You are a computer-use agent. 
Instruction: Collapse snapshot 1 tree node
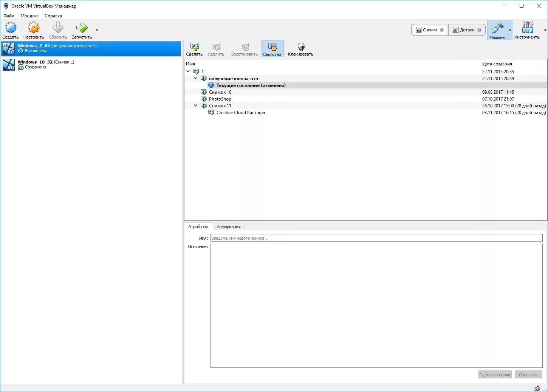(x=188, y=71)
